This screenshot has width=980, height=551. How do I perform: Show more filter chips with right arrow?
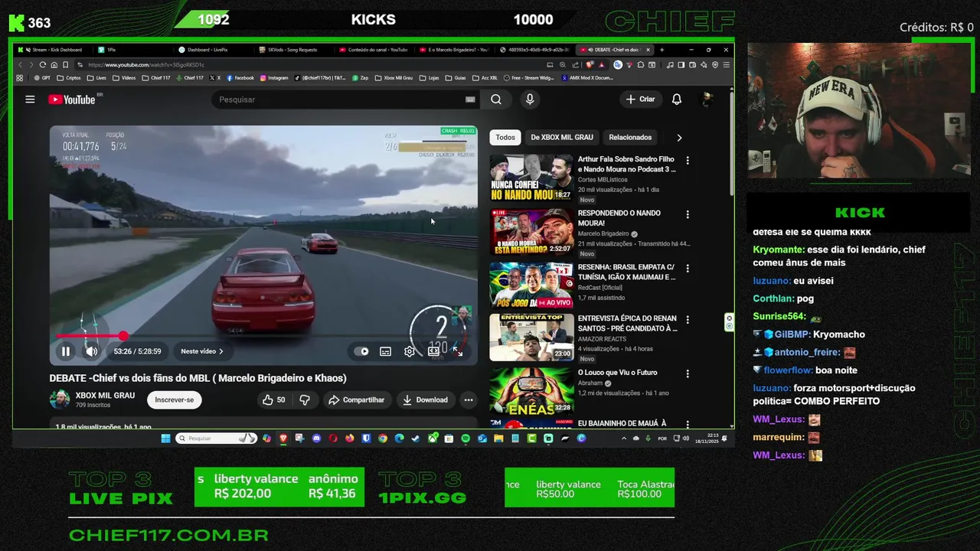tap(679, 138)
